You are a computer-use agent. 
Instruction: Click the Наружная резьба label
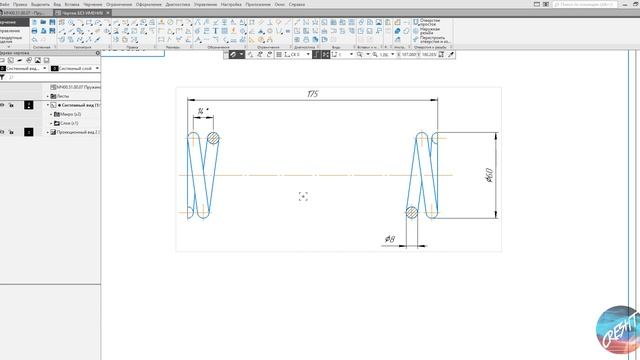coord(430,31)
